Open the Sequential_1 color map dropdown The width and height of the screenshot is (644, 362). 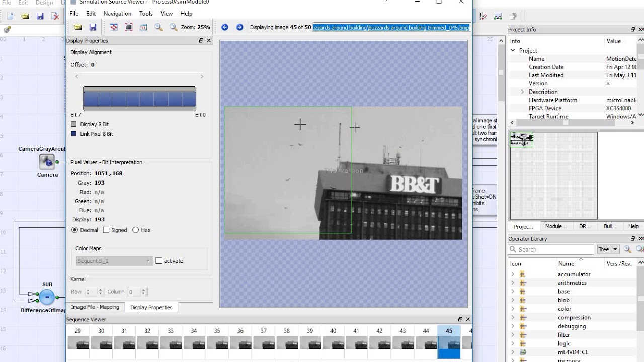coord(114,261)
